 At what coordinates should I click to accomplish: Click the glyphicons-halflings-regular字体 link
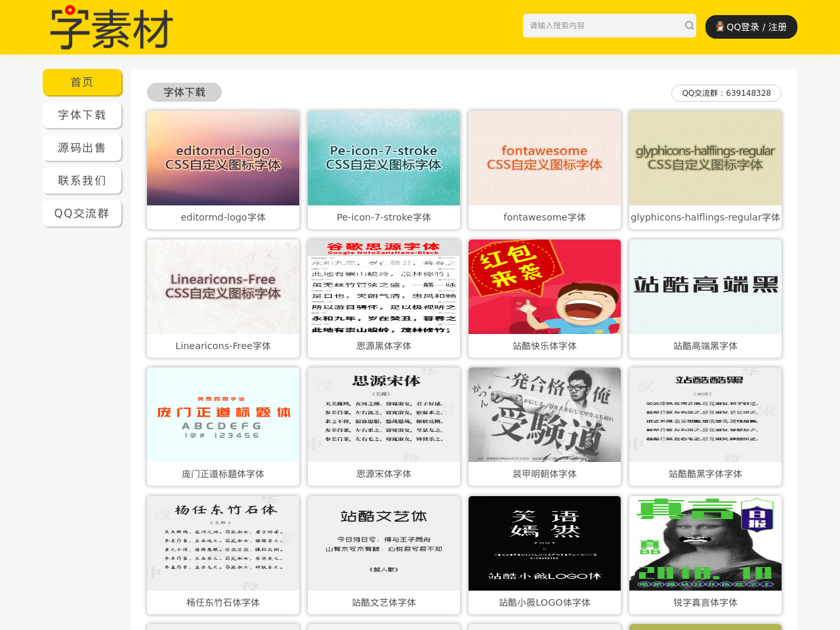click(x=705, y=217)
